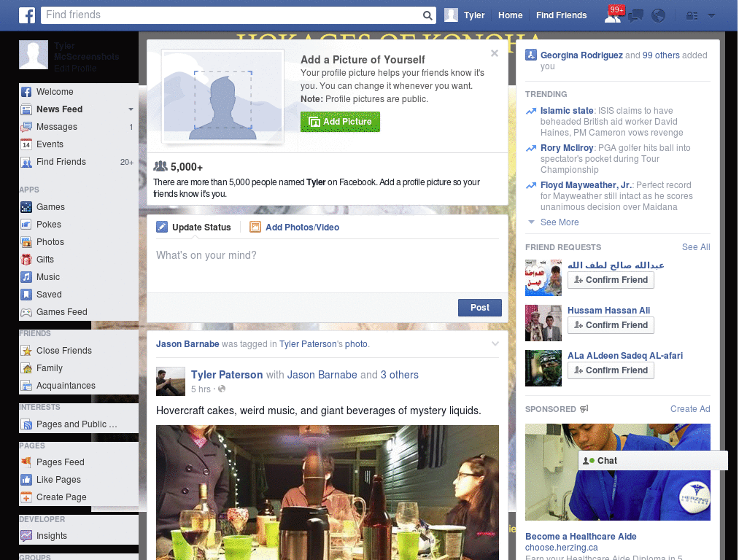Click the Photos sidebar icon
This screenshot has height=560, width=747.
[x=26, y=242]
